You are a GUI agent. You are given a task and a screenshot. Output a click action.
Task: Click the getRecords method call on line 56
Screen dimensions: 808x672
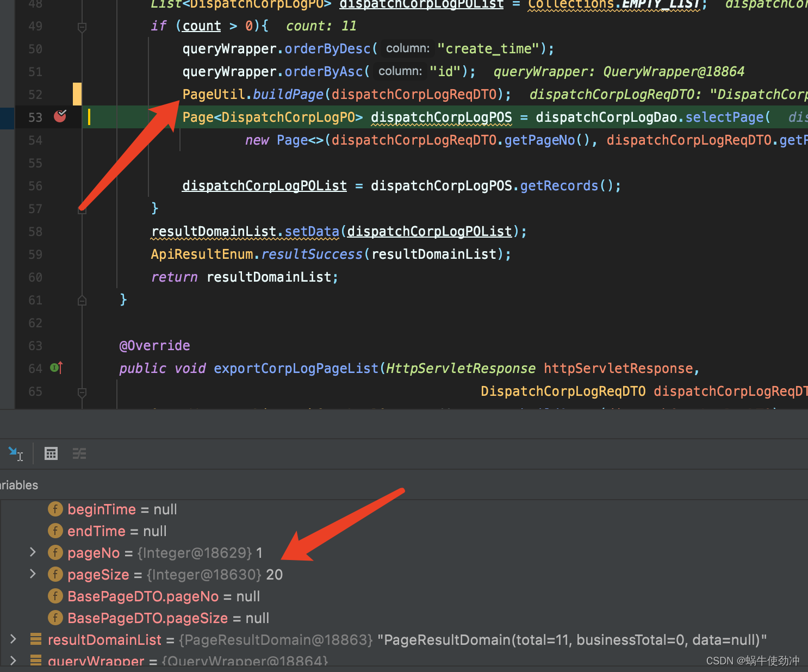(x=558, y=186)
